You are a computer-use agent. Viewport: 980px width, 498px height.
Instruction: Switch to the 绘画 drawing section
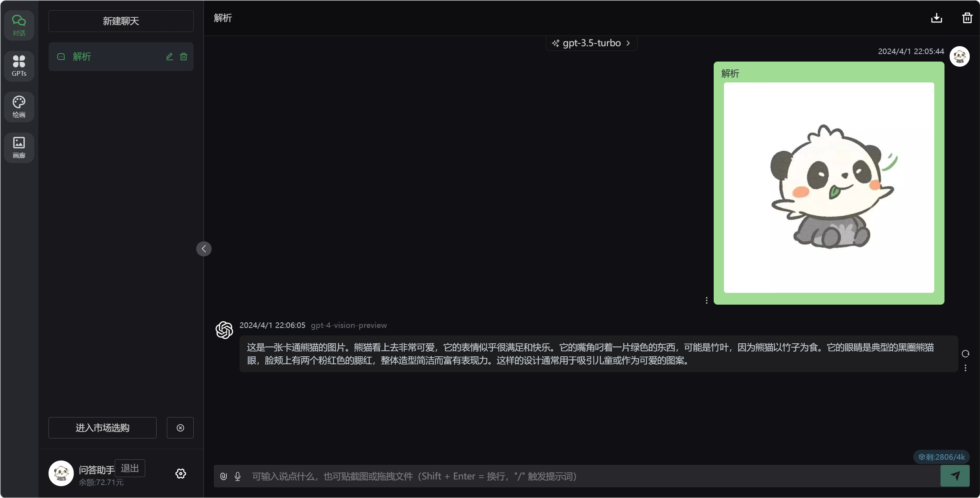pos(19,107)
